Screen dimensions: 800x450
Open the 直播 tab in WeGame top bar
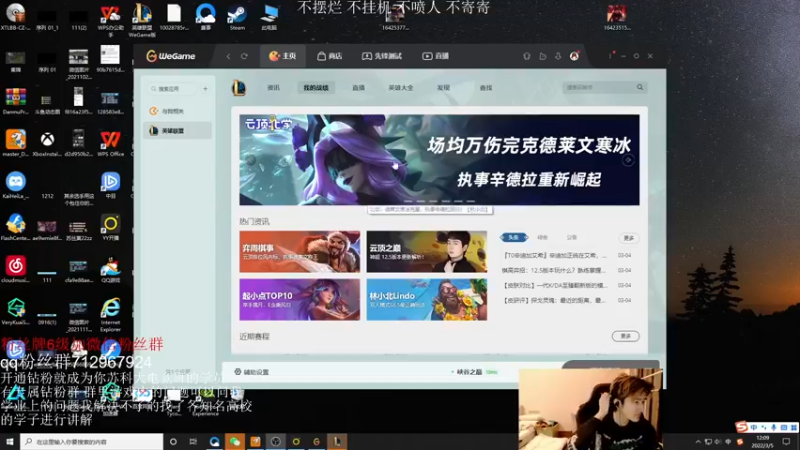[x=436, y=56]
